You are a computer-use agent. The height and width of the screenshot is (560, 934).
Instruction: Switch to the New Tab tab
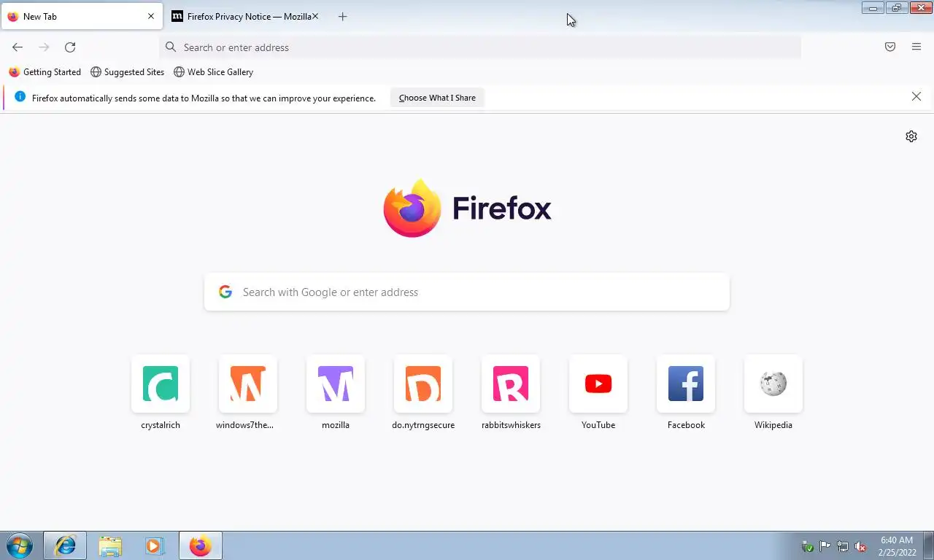(82, 16)
